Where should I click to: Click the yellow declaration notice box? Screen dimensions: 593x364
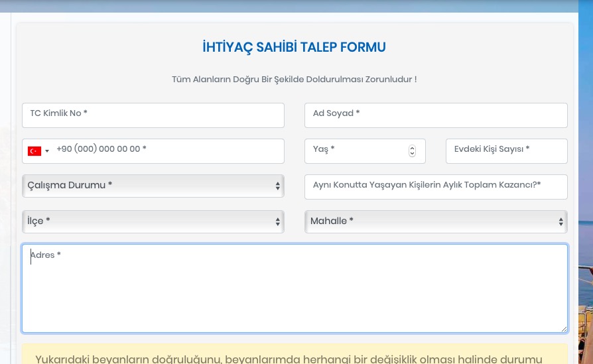pos(294,355)
